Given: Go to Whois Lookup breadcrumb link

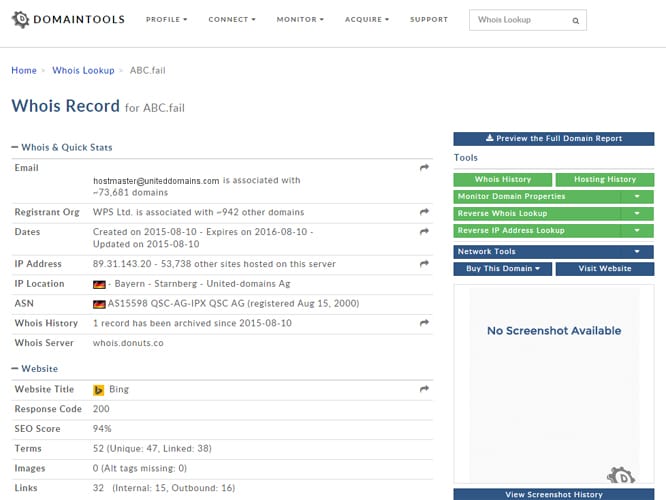Looking at the screenshot, I should 83,71.
